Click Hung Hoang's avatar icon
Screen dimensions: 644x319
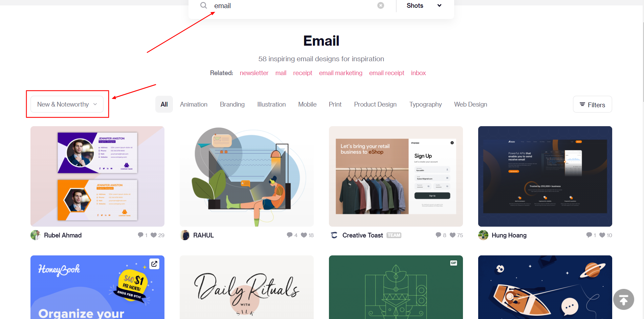483,235
